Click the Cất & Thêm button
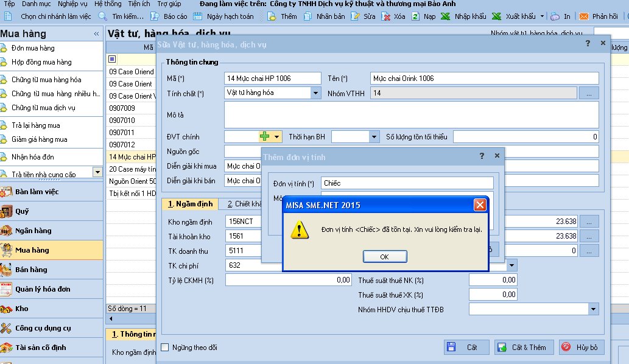This screenshot has width=629, height=364. coord(524,347)
